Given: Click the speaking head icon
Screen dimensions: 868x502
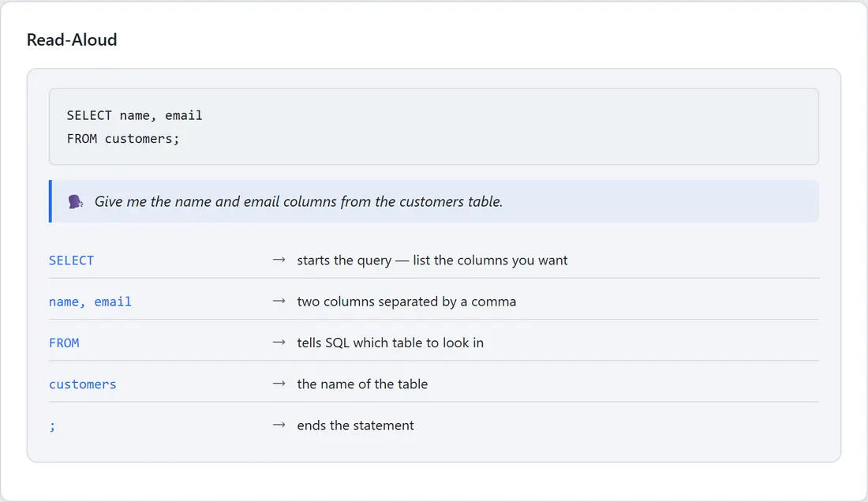Looking at the screenshot, I should click(x=75, y=201).
